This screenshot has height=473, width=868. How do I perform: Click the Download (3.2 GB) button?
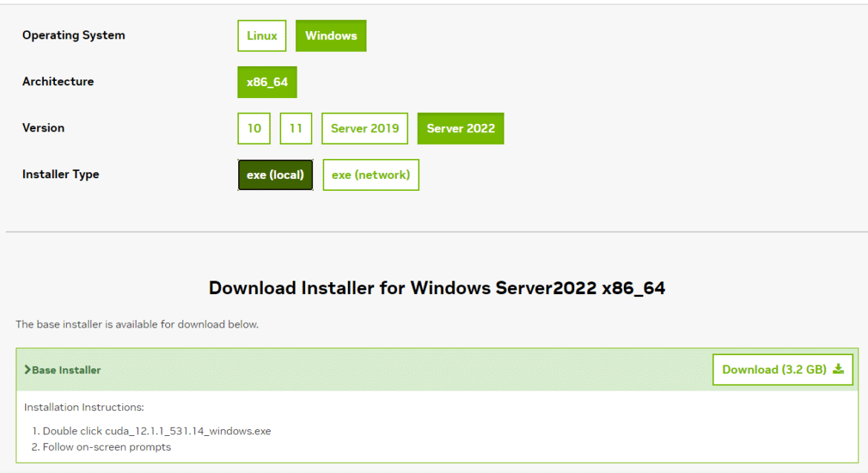[783, 370]
